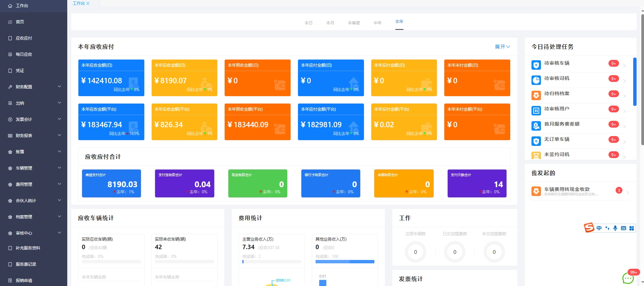Screen dimensions: 644x286
Task: Open 车辆费用转现金收款 notification
Action: click(x=580, y=192)
